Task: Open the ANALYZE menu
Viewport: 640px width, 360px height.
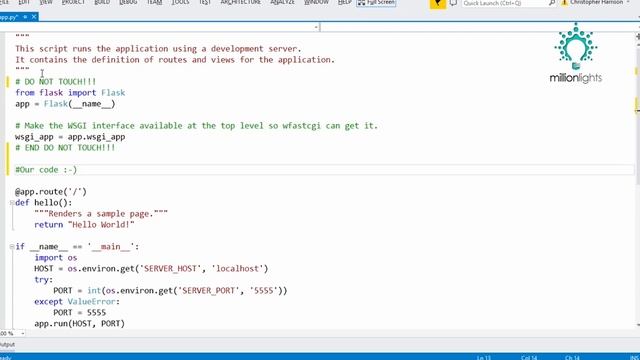Action: (282, 2)
